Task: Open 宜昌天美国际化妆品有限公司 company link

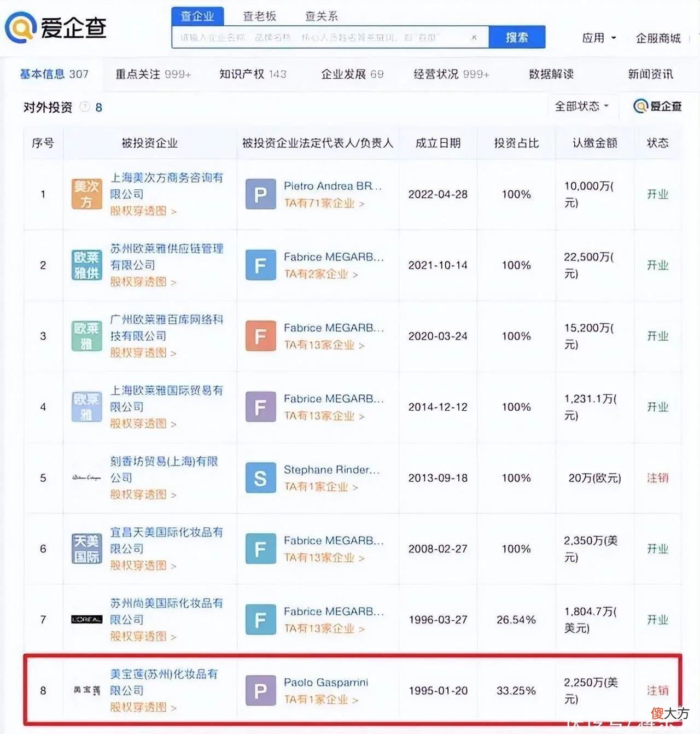Action: [167, 540]
